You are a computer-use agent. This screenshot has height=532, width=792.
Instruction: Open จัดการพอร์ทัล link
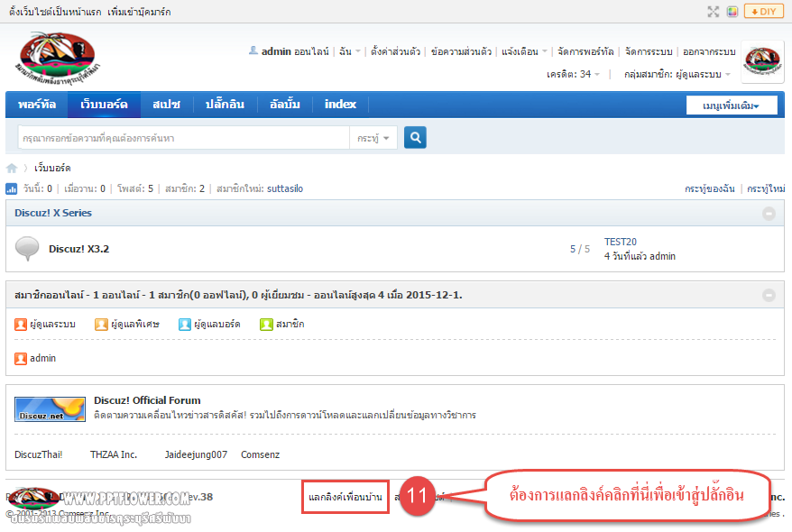(585, 51)
